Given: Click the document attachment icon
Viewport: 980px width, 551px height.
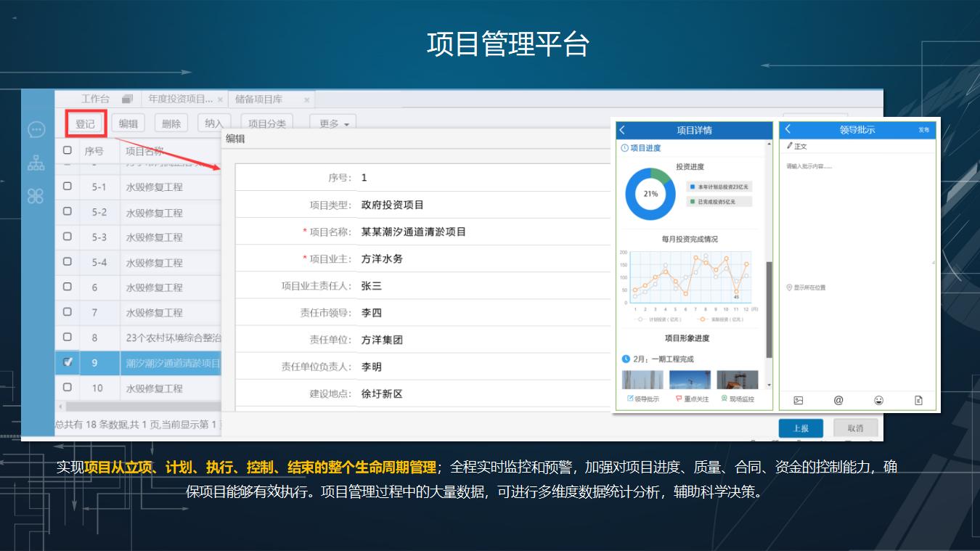Looking at the screenshot, I should click(x=918, y=400).
